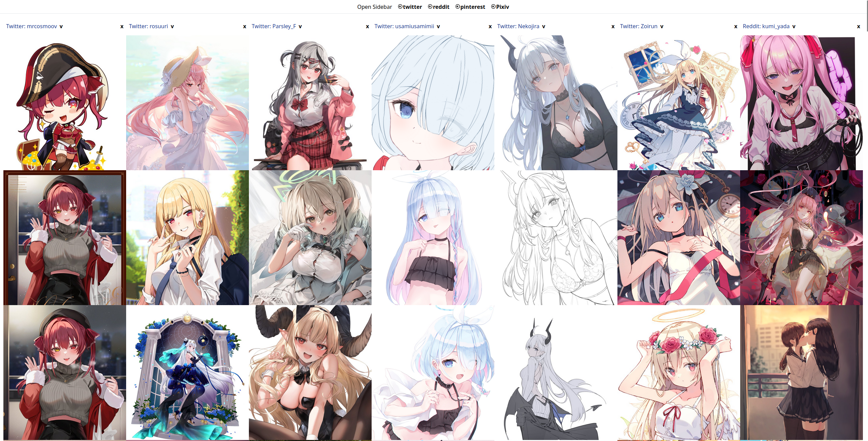
Task: Open the pirate hat chibi thumbnail
Action: tap(65, 103)
